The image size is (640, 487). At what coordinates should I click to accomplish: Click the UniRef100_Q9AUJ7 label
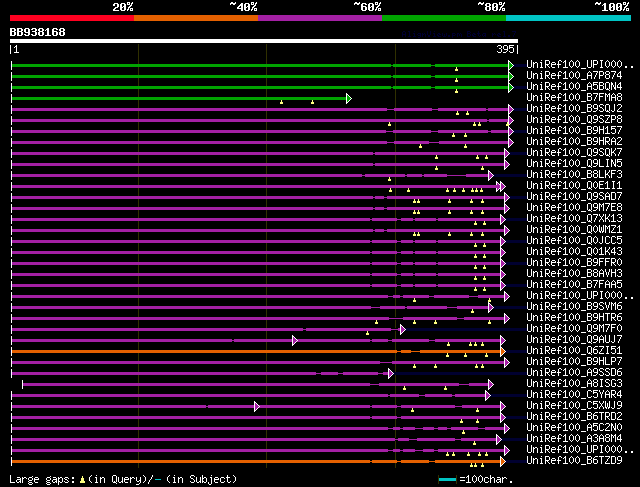[574, 340]
